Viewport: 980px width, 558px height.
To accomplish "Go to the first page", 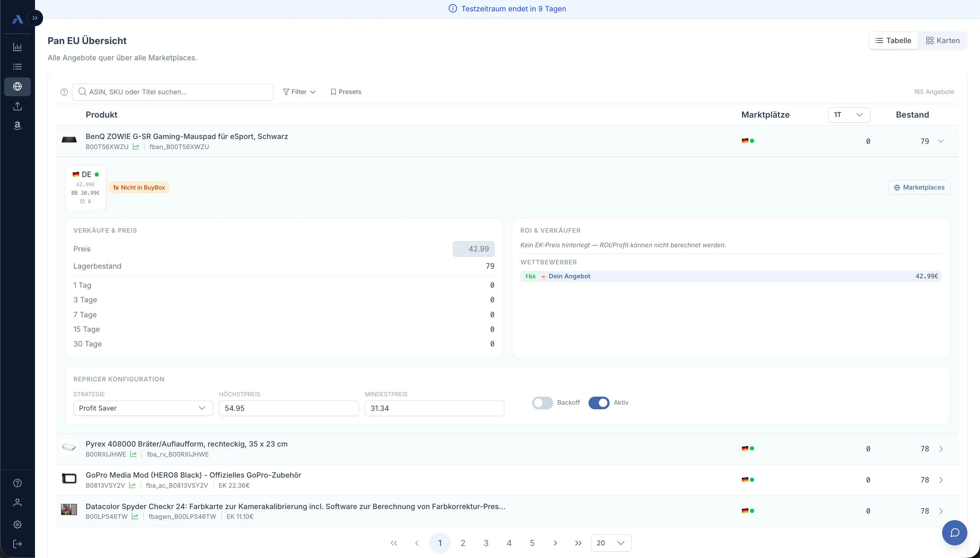I will coord(394,543).
